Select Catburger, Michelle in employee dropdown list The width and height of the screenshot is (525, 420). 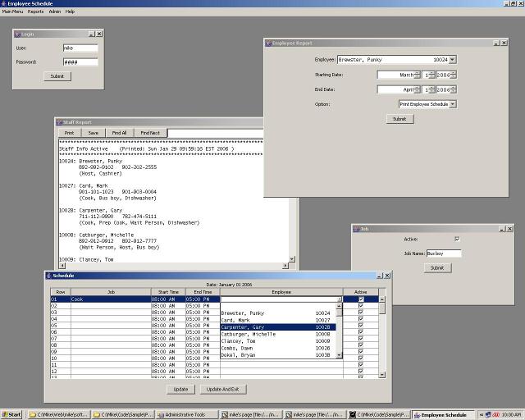pyautogui.click(x=278, y=334)
